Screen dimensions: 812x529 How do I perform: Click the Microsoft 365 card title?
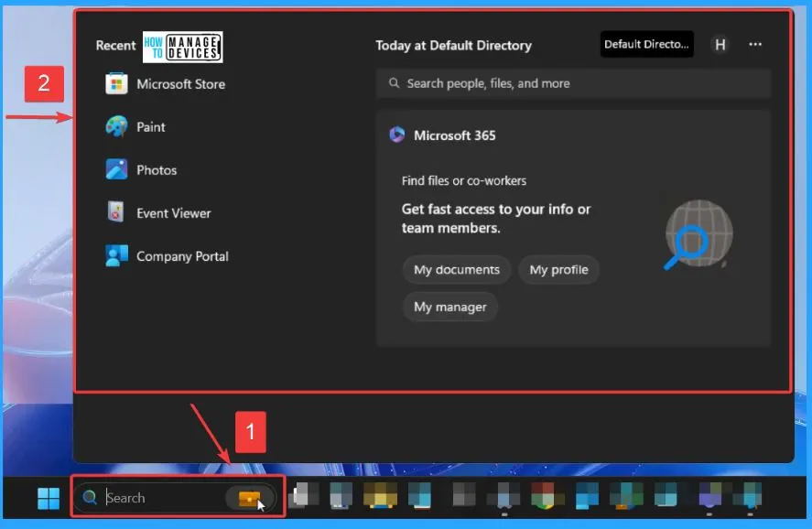point(455,135)
